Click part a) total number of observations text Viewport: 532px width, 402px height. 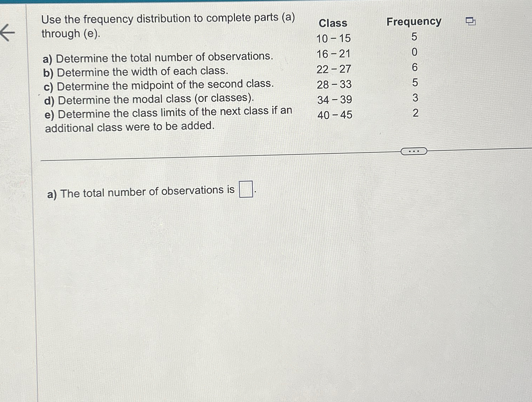(158, 57)
